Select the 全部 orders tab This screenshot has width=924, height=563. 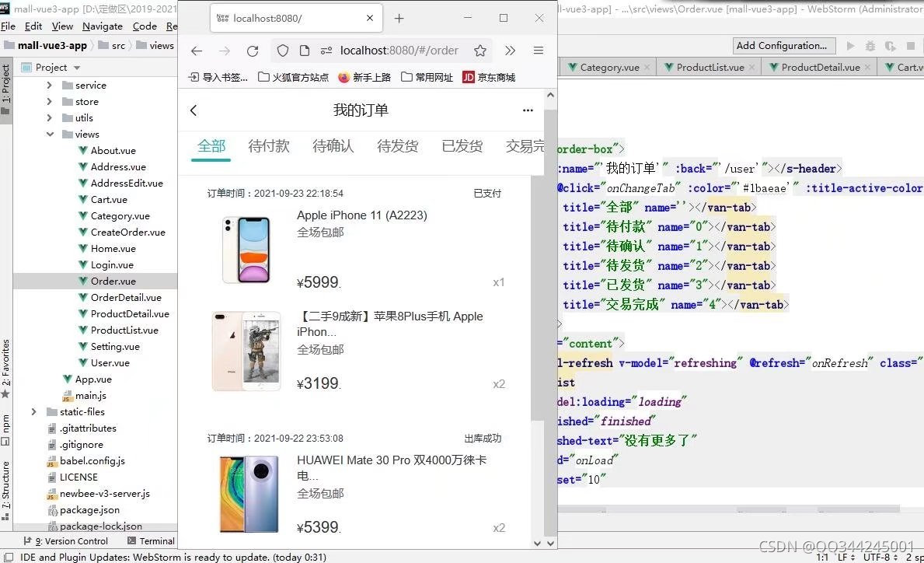pos(211,145)
